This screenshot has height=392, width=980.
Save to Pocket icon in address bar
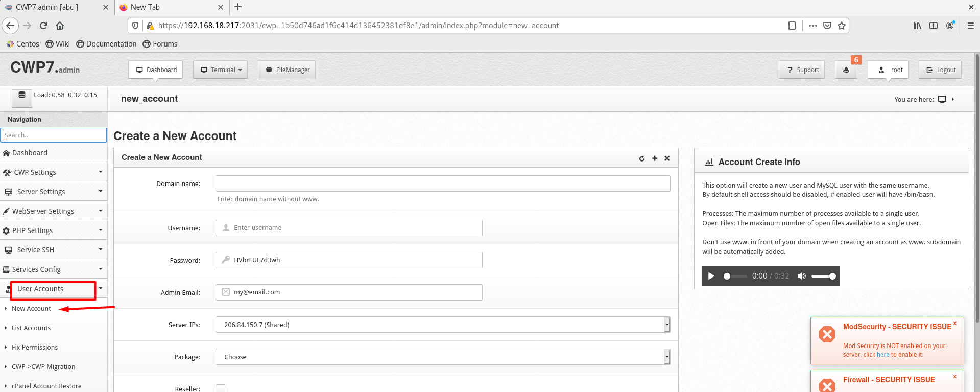[x=827, y=26]
